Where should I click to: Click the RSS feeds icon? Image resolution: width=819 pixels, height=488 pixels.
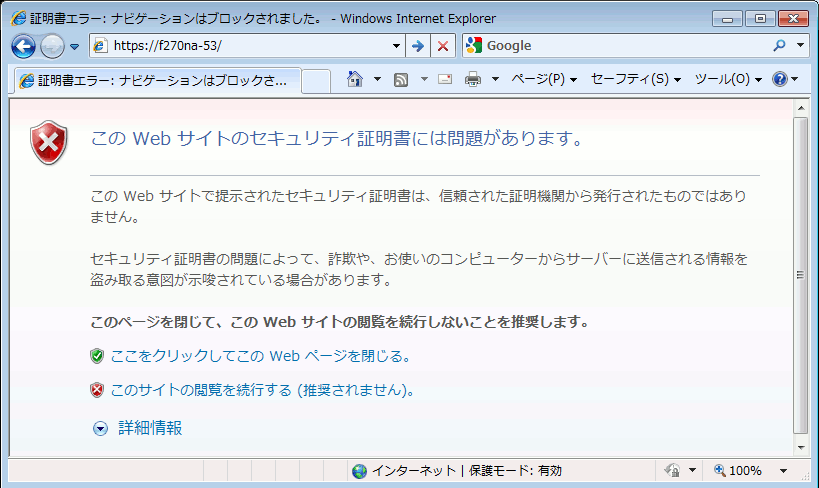[401, 79]
